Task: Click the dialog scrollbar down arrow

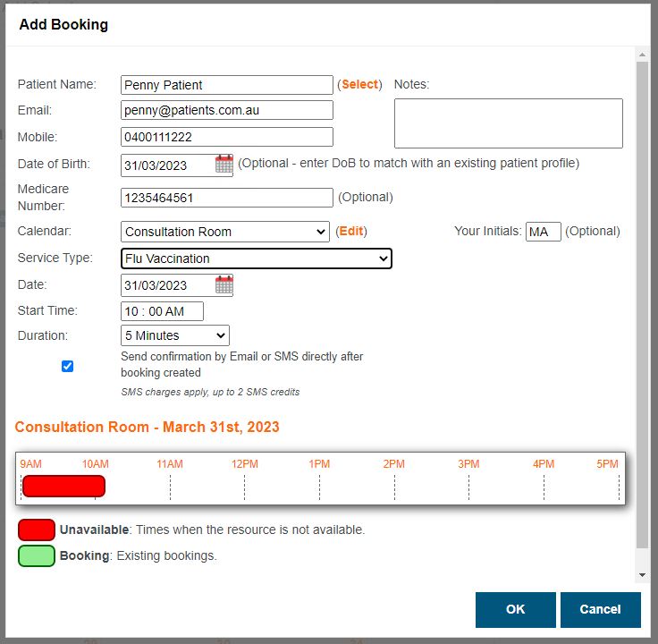Action: 642,575
